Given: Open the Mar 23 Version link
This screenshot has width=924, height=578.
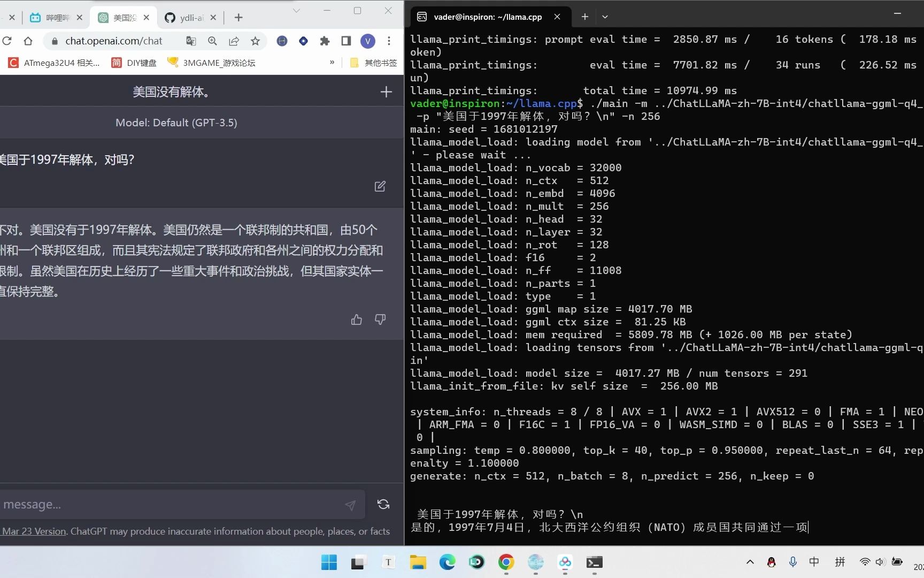Looking at the screenshot, I should click(x=33, y=531).
